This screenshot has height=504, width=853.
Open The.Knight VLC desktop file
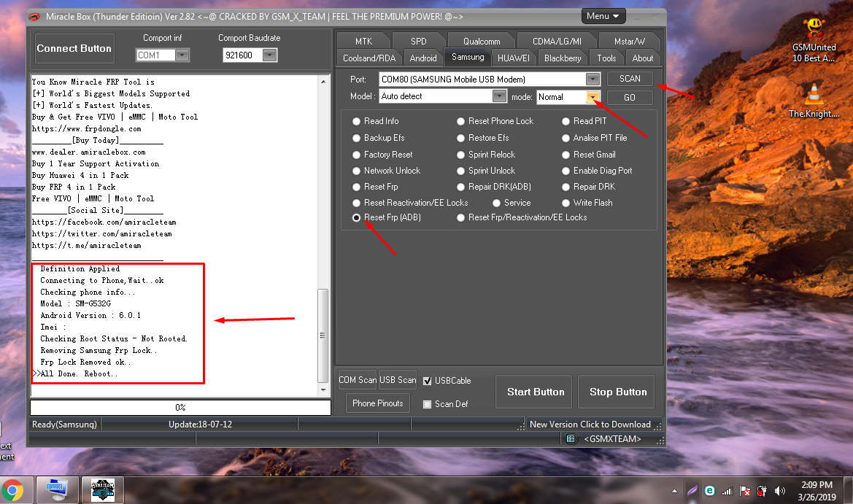814,101
